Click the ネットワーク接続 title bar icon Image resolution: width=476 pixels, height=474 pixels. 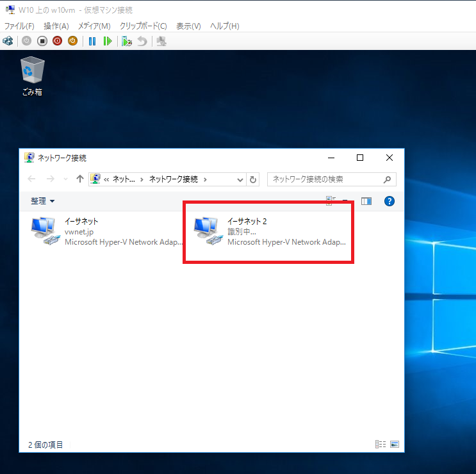tap(29, 158)
